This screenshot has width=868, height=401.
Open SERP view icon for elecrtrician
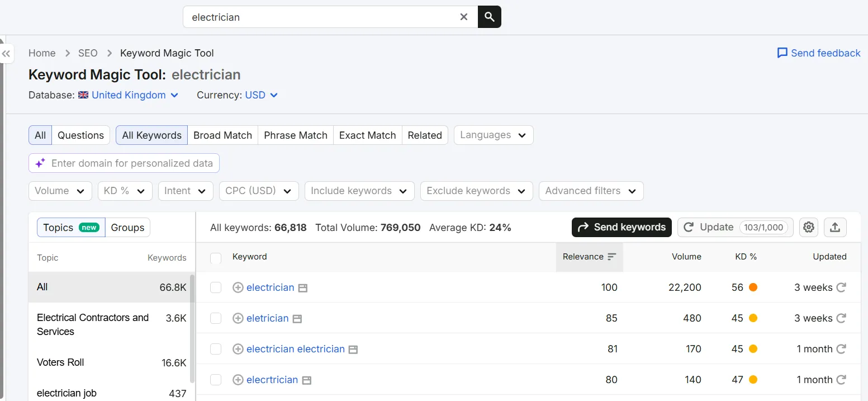coord(306,380)
